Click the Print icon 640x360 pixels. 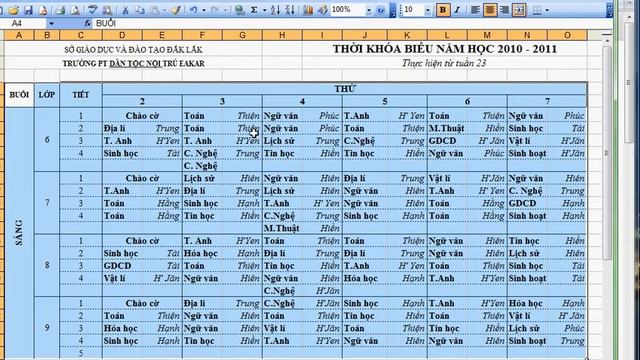click(x=60, y=10)
